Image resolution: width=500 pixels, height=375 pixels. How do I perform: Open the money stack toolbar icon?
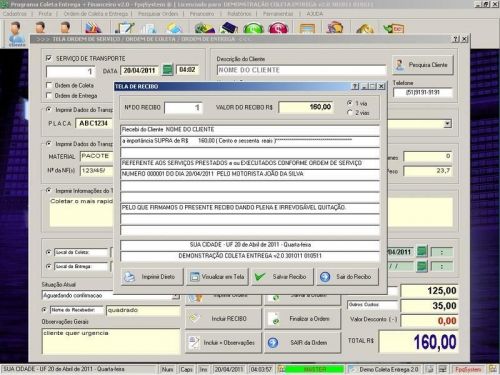tap(205, 28)
